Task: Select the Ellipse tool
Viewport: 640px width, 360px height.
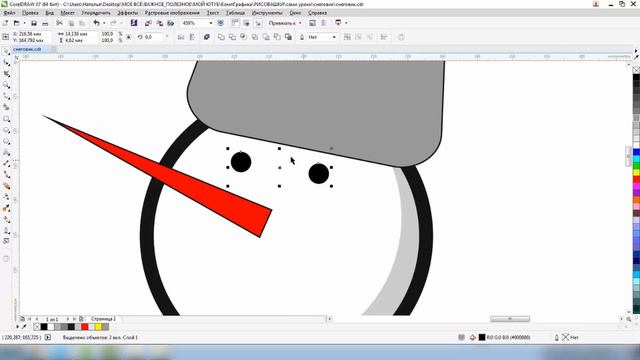Action: click(6, 130)
